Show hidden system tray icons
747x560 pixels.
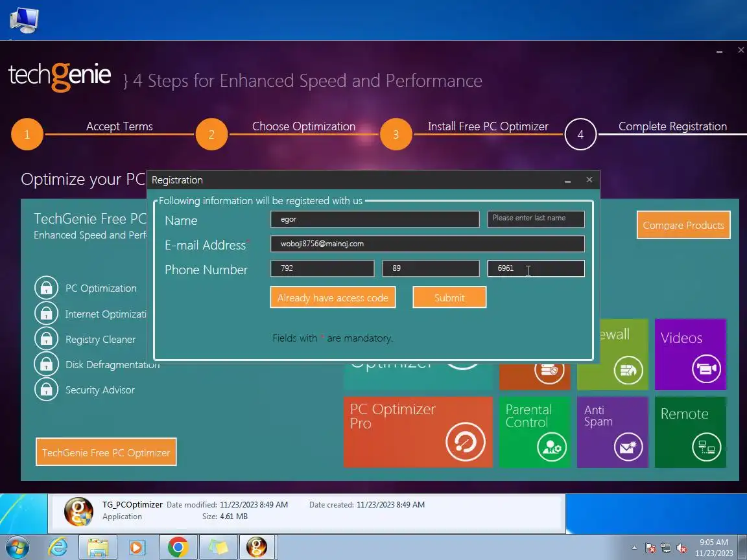click(x=634, y=548)
